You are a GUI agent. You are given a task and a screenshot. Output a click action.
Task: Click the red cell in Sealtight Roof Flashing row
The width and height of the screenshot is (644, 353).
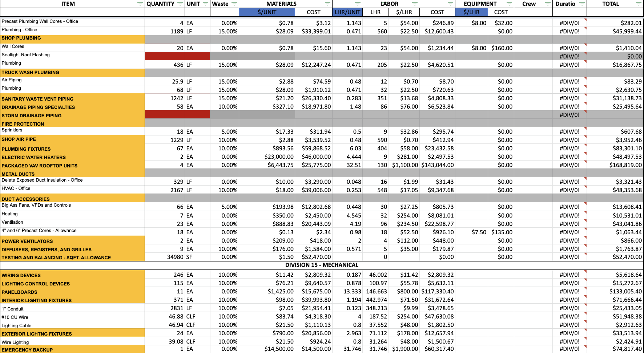pos(177,56)
